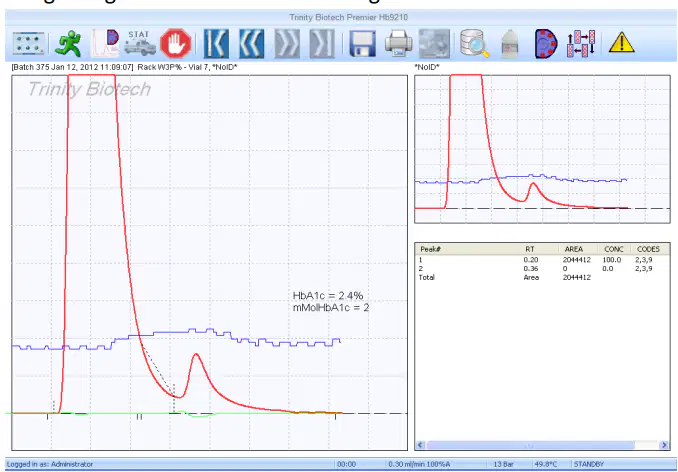Click right arrow of table scrollbar

(x=665, y=445)
